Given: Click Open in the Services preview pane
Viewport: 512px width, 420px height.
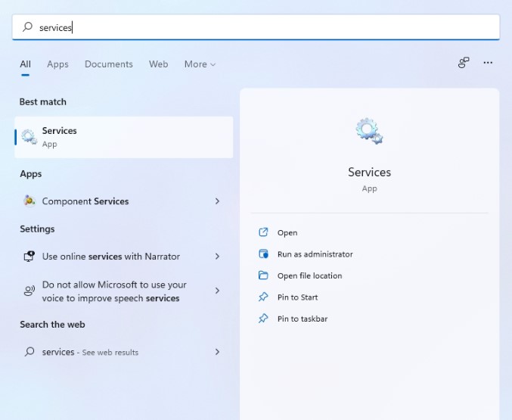Looking at the screenshot, I should tap(287, 233).
